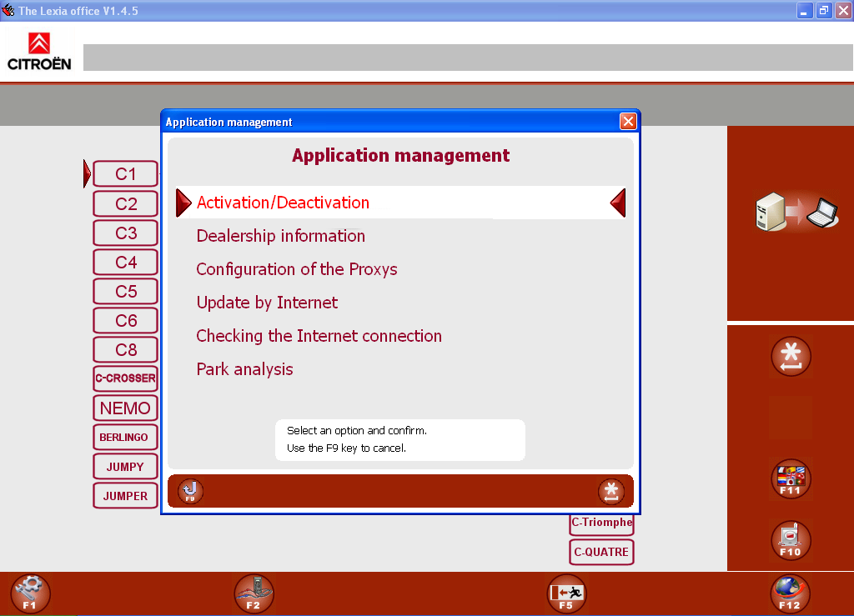Click the F5 exit icon

pyautogui.click(x=566, y=593)
